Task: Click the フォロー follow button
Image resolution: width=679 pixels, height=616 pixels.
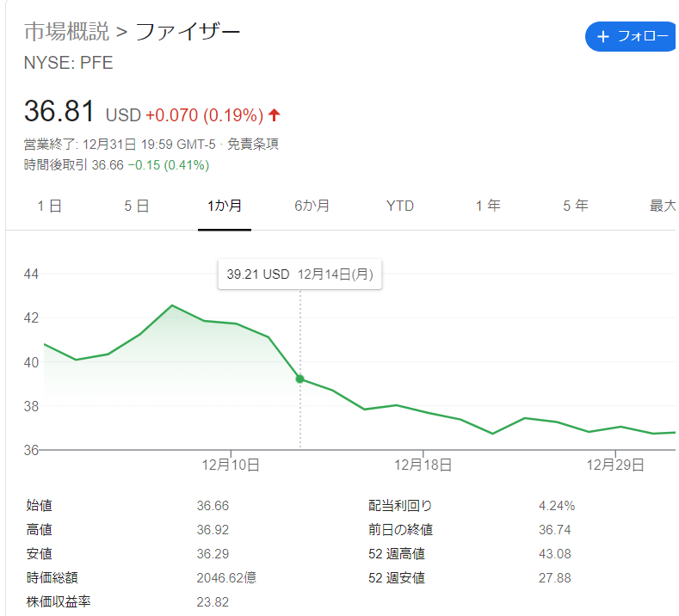Action: tap(632, 36)
